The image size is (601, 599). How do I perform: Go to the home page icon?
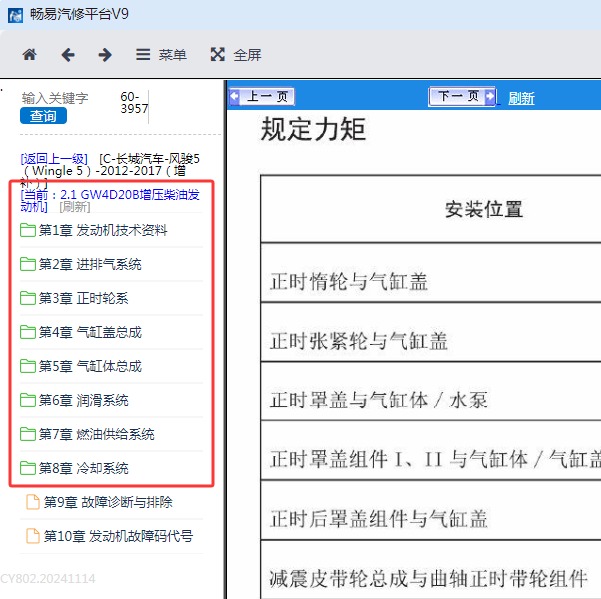[x=30, y=55]
